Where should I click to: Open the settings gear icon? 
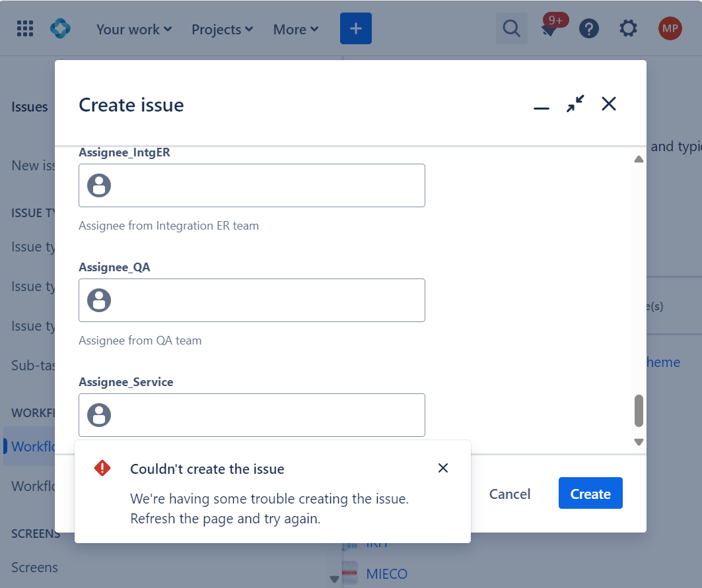[628, 28]
